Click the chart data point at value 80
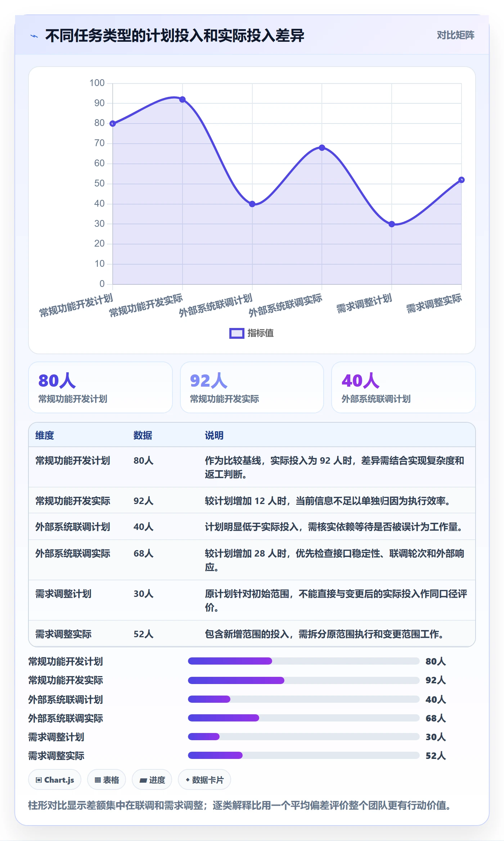 tap(113, 123)
